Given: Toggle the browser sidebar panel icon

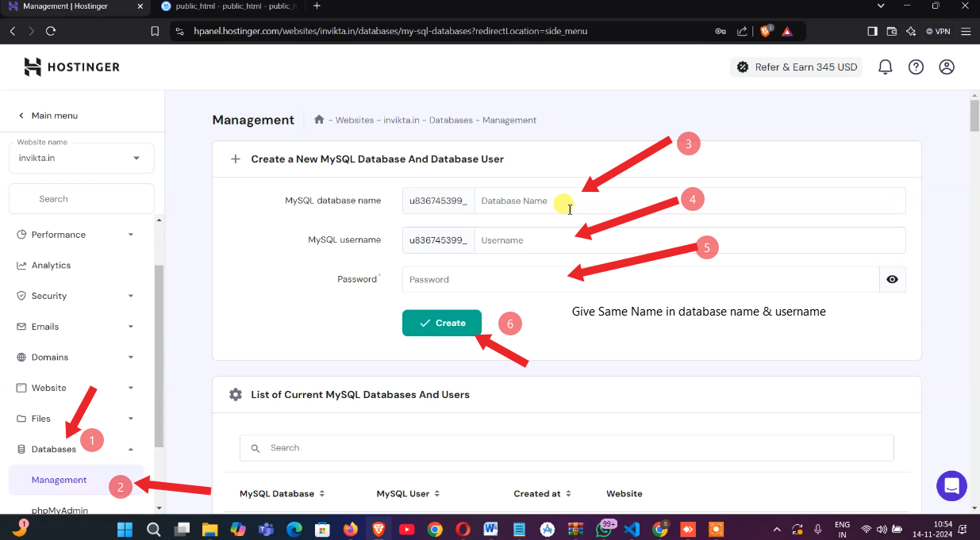Looking at the screenshot, I should point(872,32).
